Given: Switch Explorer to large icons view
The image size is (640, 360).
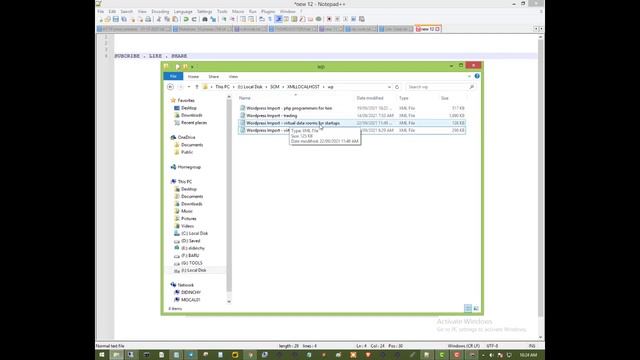Looking at the screenshot, I should pos(476,309).
